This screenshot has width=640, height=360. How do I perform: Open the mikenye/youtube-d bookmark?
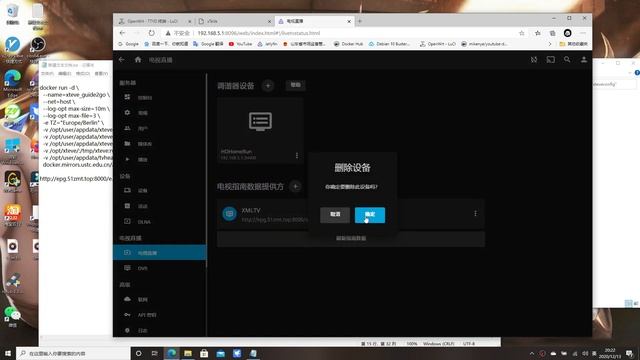click(484, 44)
